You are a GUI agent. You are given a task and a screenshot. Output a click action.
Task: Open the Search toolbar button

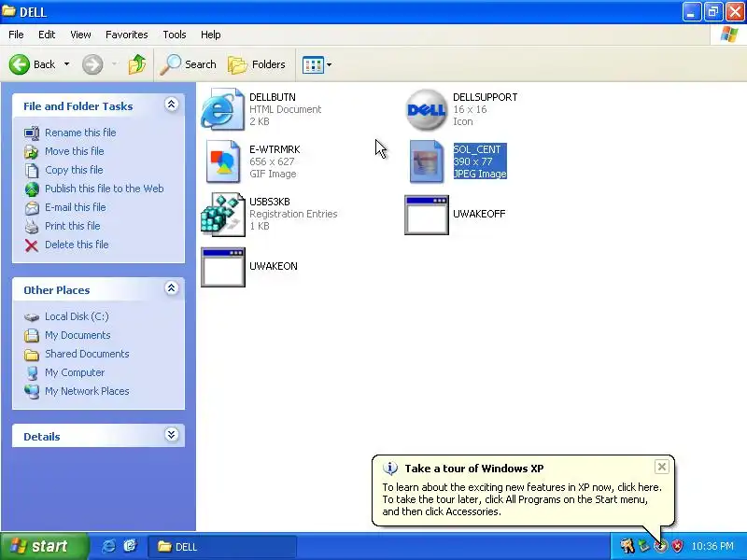[x=188, y=64]
